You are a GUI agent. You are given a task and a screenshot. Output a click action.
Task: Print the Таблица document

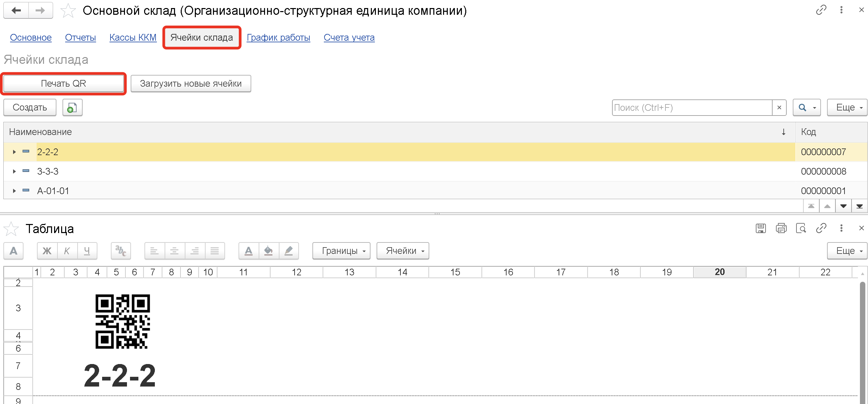tap(781, 228)
